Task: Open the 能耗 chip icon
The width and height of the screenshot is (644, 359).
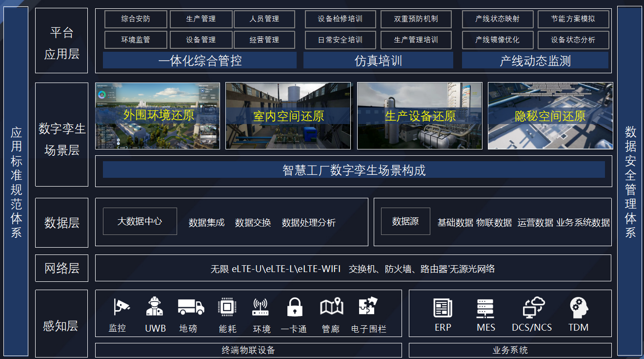Action: pyautogui.click(x=227, y=307)
